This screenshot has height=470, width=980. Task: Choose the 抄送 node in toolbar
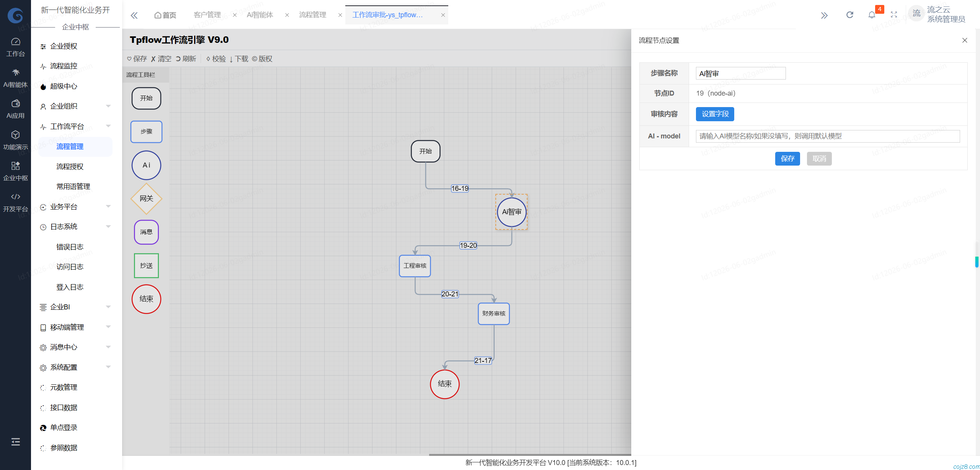[146, 265]
